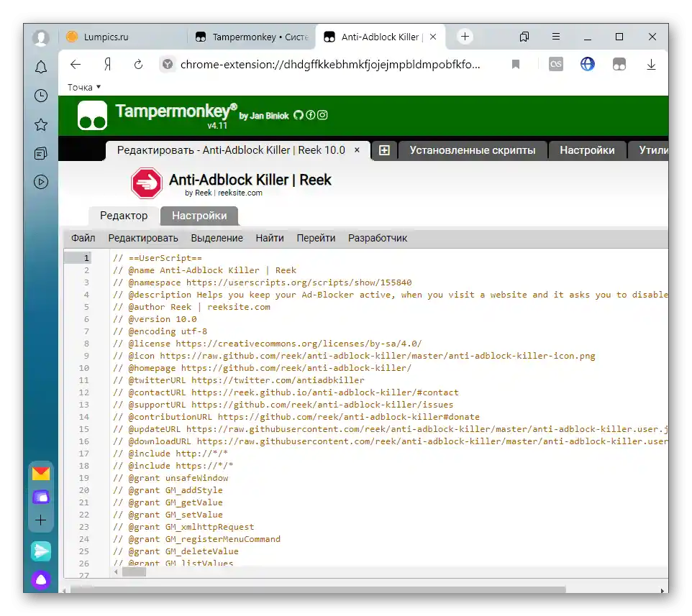Open Tampermonkey Facebook icon
Viewport: 692px width, 616px height.
311,115
